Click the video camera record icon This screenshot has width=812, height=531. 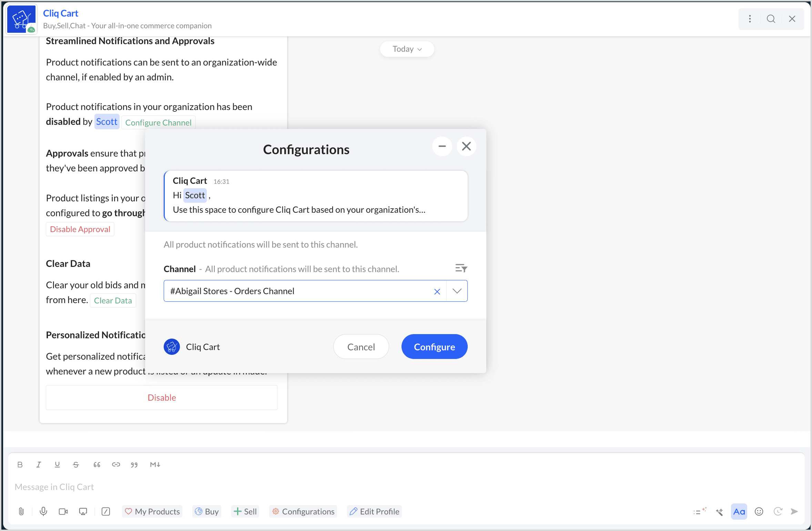coord(63,511)
